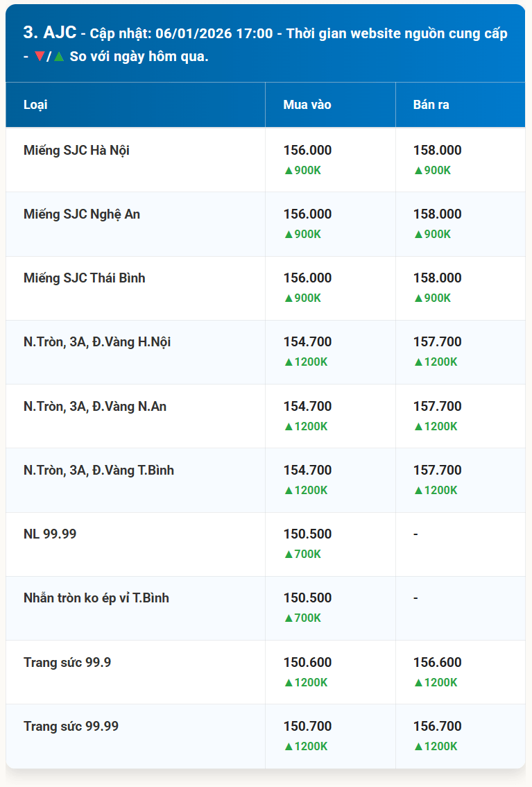Image resolution: width=532 pixels, height=787 pixels.
Task: Click the "So với ngày hôm qua" note
Action: coord(139,57)
